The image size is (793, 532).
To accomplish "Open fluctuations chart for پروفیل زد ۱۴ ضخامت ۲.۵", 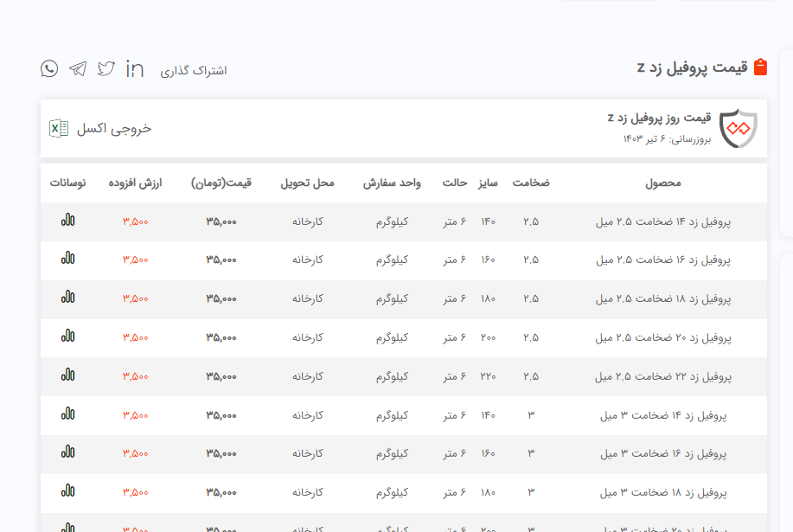I will point(67,221).
